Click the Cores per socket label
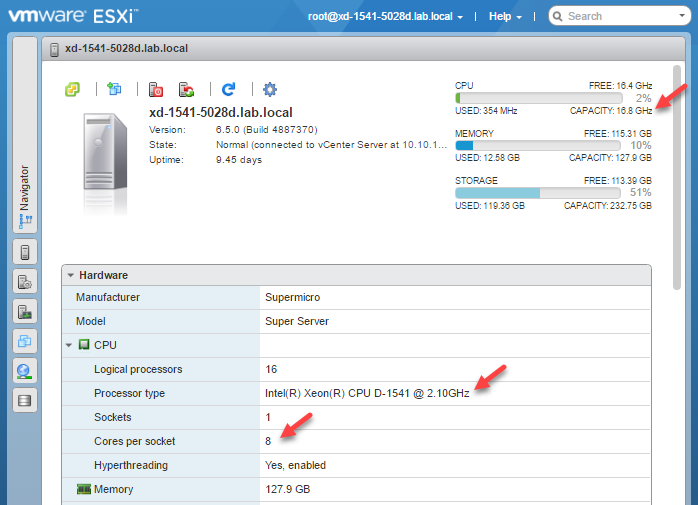This screenshot has height=505, width=698. pos(134,441)
